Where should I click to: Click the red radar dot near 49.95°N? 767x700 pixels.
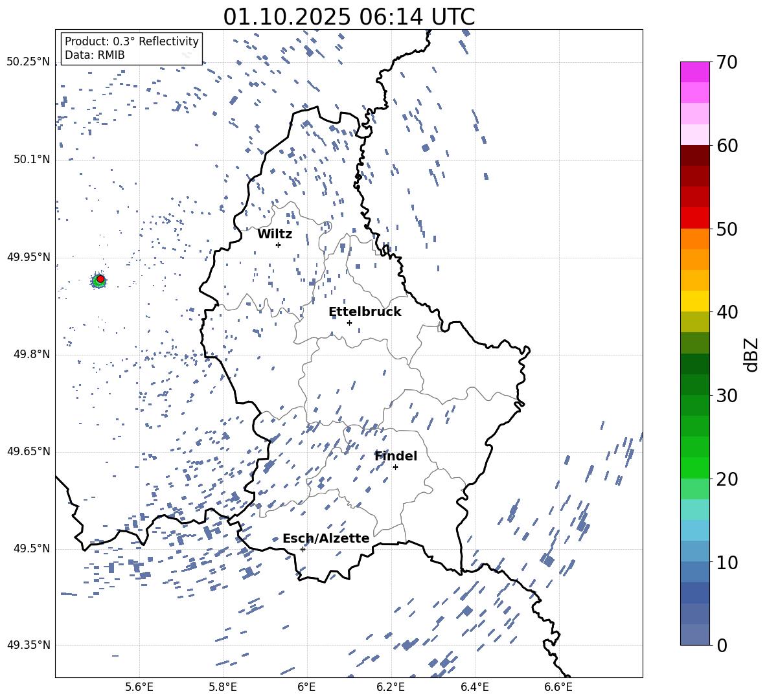100,279
